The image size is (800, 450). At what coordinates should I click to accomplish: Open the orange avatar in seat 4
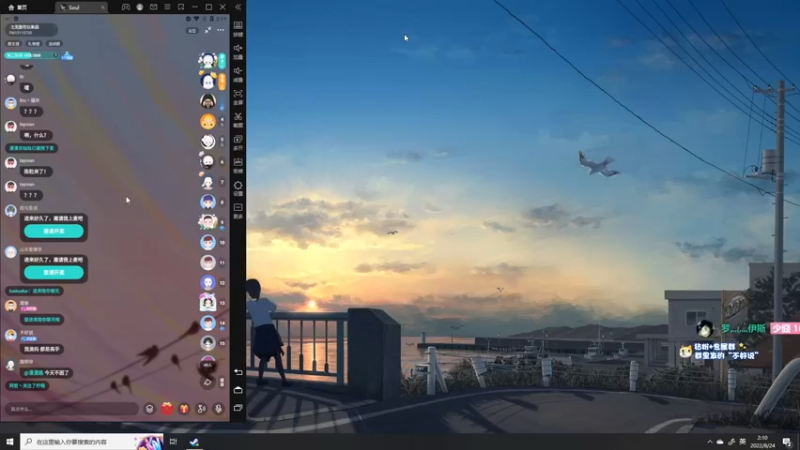tap(208, 121)
